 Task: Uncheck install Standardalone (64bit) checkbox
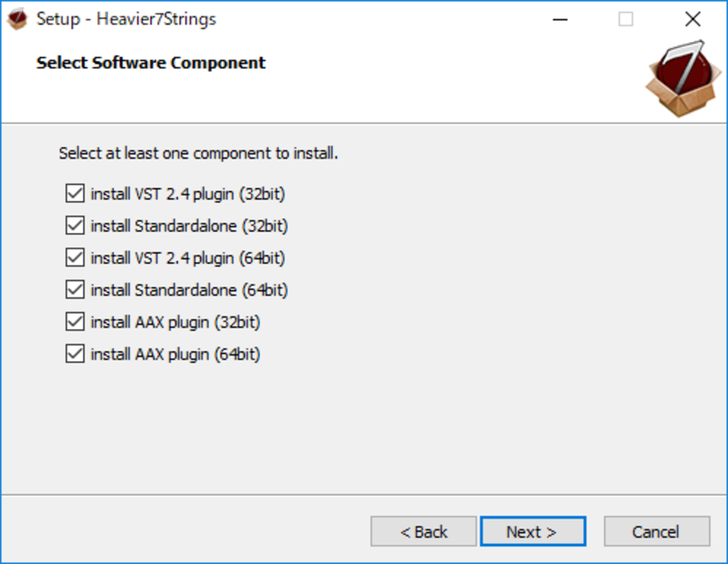point(75,289)
